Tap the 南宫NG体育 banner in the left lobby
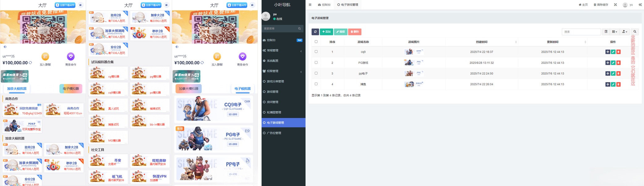 (15, 76)
